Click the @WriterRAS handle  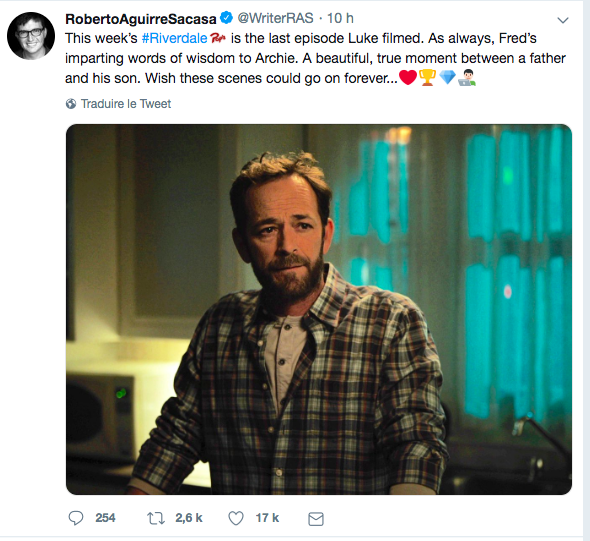pos(275,18)
